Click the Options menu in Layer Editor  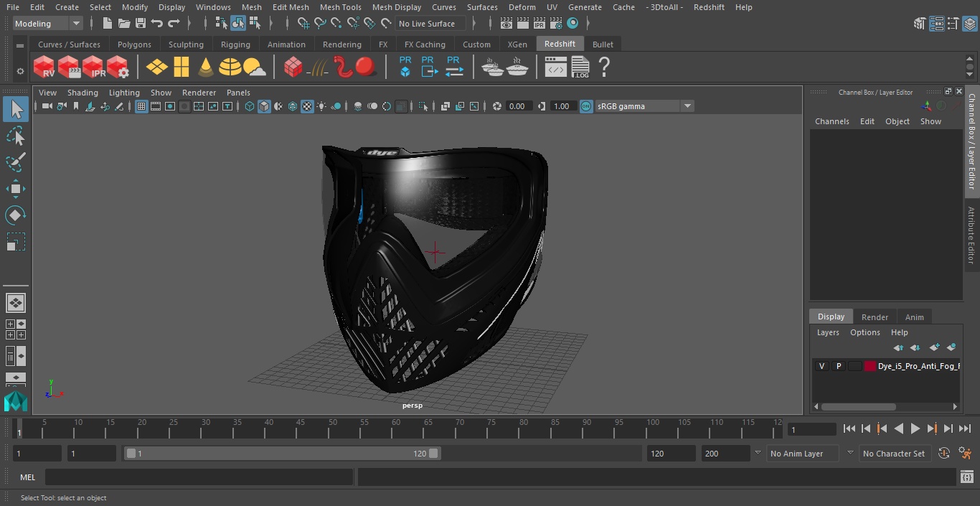864,332
